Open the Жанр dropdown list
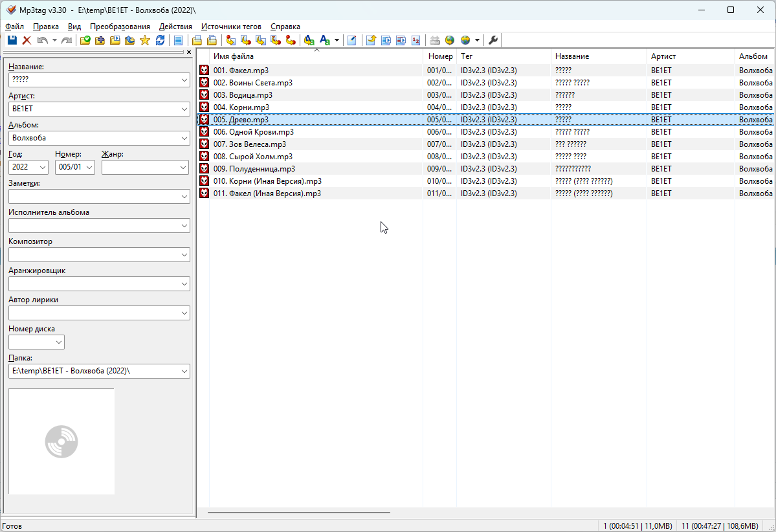Image resolution: width=776 pixels, height=532 pixels. (x=183, y=168)
